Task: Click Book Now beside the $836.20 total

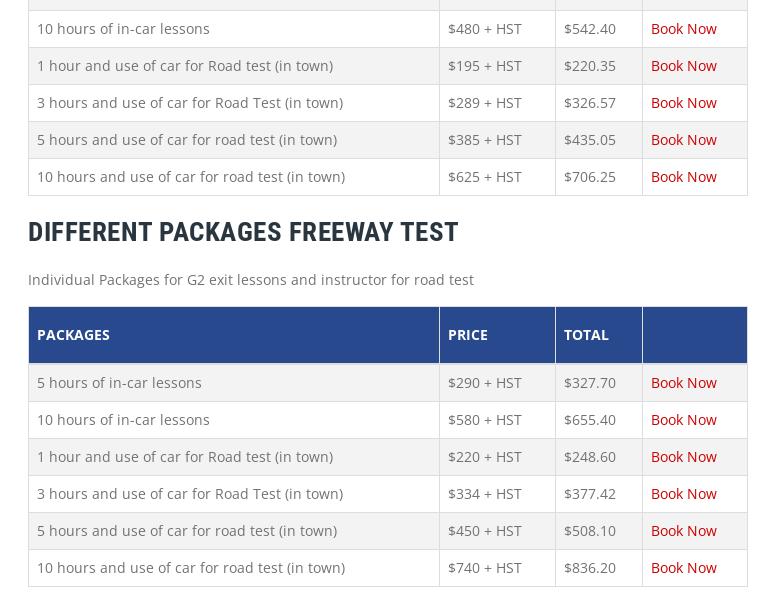Action: coord(683,568)
